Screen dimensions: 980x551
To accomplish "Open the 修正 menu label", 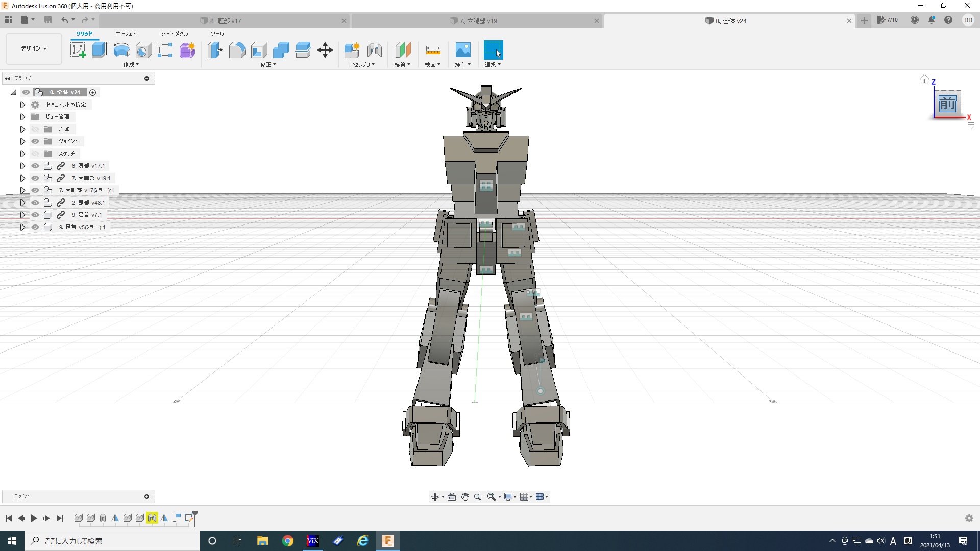I will tap(268, 65).
